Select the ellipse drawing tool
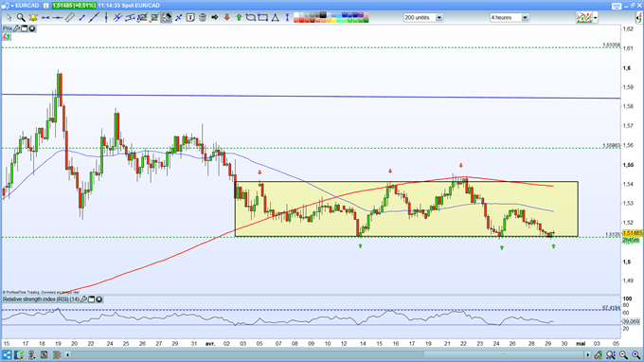 pyautogui.click(x=251, y=17)
